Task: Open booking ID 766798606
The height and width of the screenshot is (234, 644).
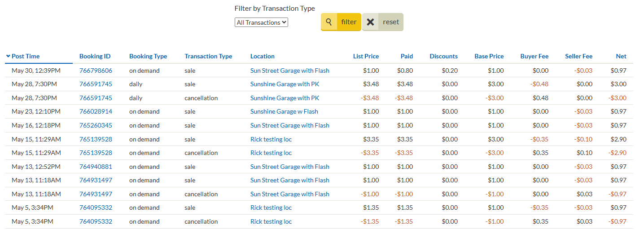Action: tap(96, 71)
